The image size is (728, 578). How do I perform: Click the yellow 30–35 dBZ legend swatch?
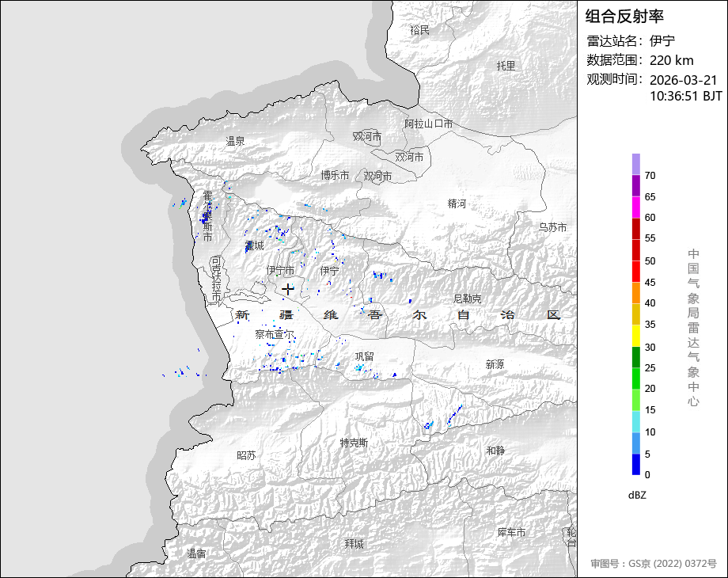[636, 336]
